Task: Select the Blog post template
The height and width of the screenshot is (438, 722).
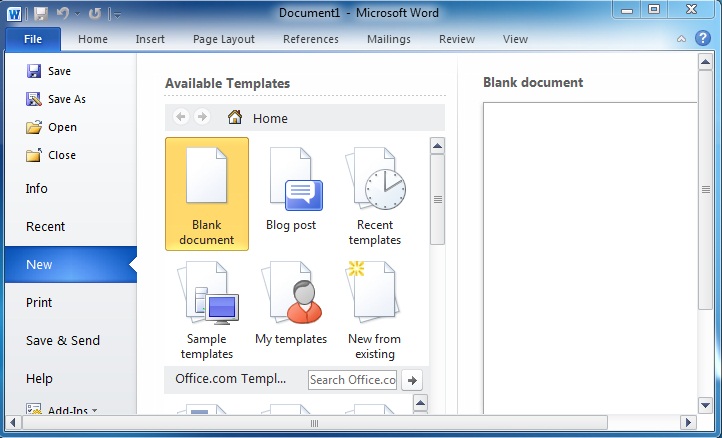Action: pyautogui.click(x=291, y=194)
